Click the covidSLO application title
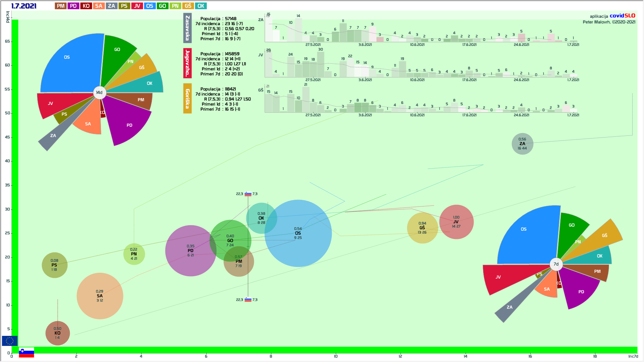644x362 pixels. 622,16
